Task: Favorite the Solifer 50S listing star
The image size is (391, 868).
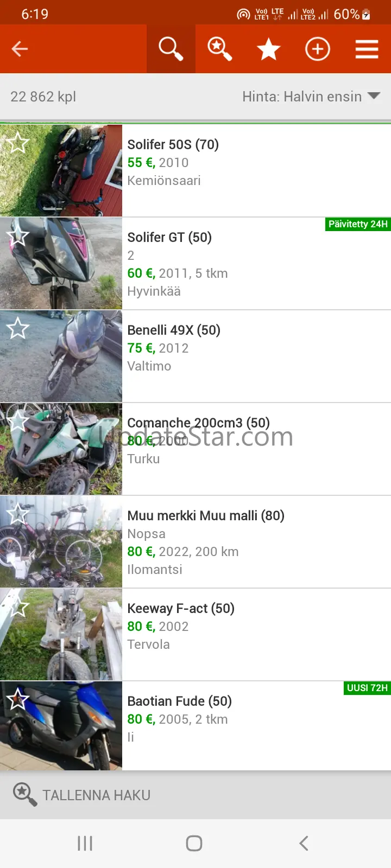Action: point(18,143)
